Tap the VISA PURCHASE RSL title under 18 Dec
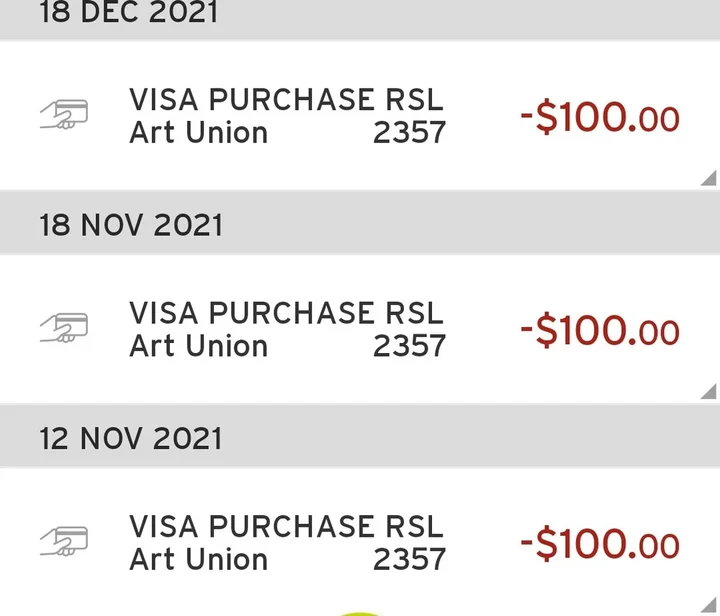Viewport: 720px width, 616px height. click(286, 100)
